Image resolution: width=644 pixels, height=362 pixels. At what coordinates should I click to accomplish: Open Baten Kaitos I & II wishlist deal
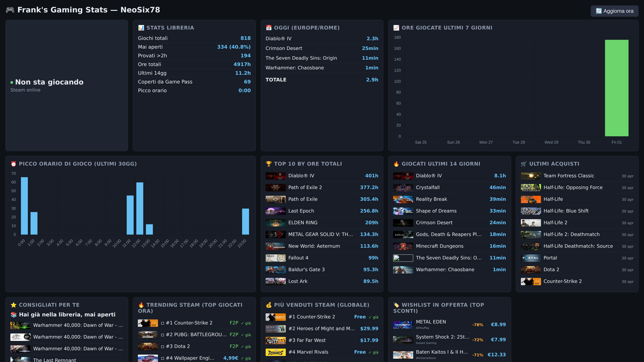(x=449, y=355)
